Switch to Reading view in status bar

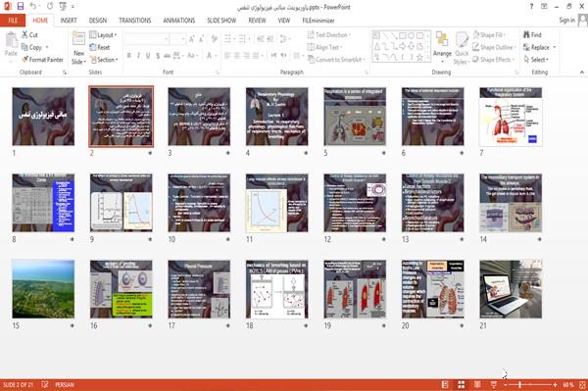pyautogui.click(x=477, y=384)
